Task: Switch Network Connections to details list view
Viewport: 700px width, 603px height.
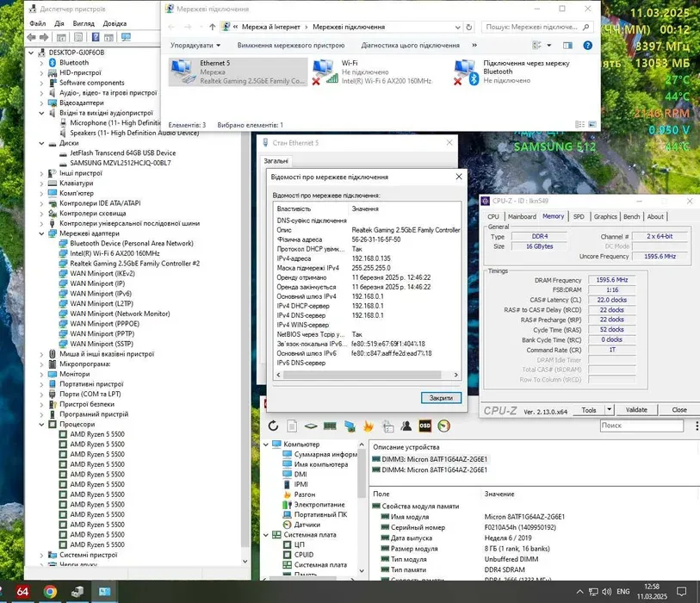Action: 580,125
